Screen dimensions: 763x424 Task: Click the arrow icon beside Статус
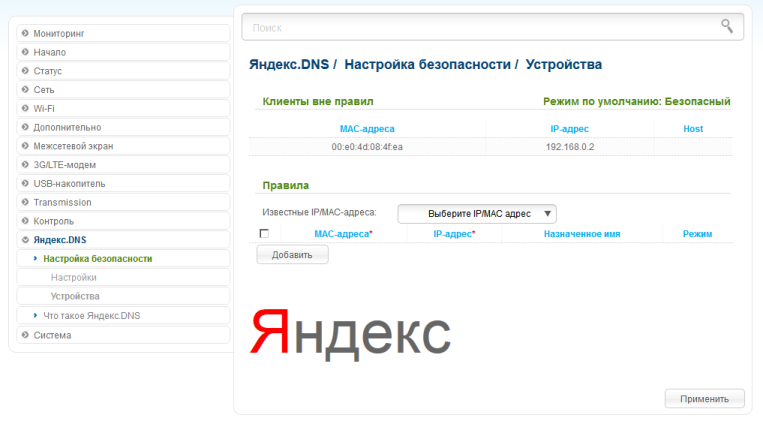click(25, 71)
